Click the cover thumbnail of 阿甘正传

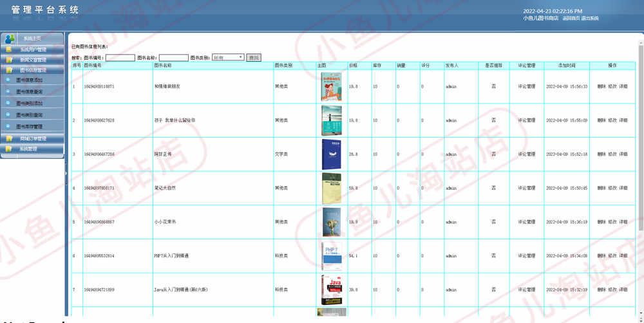coord(331,154)
